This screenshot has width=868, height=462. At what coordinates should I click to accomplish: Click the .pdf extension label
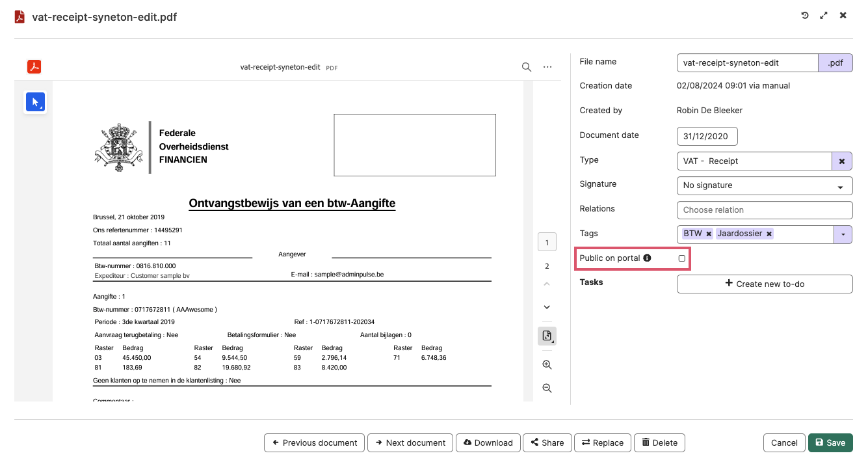click(835, 63)
